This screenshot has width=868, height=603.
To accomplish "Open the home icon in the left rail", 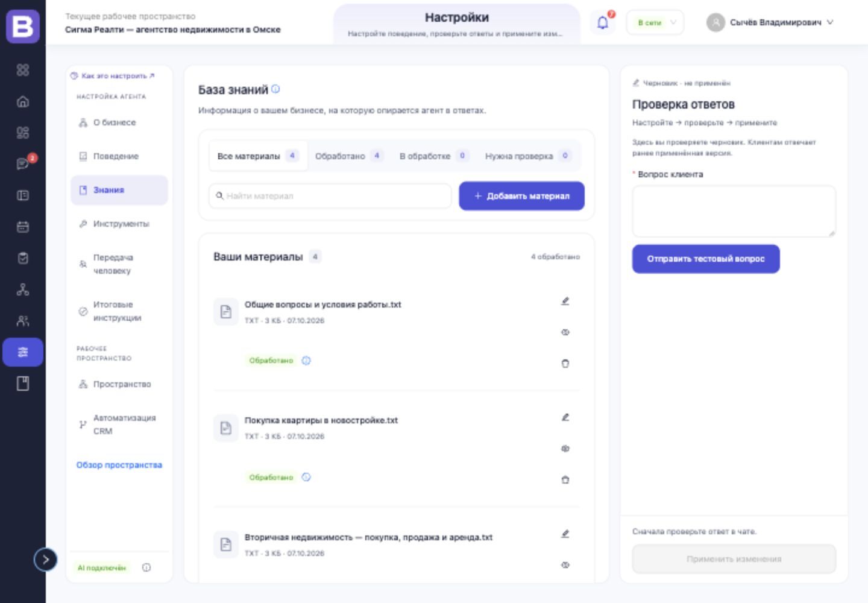I will tap(23, 101).
